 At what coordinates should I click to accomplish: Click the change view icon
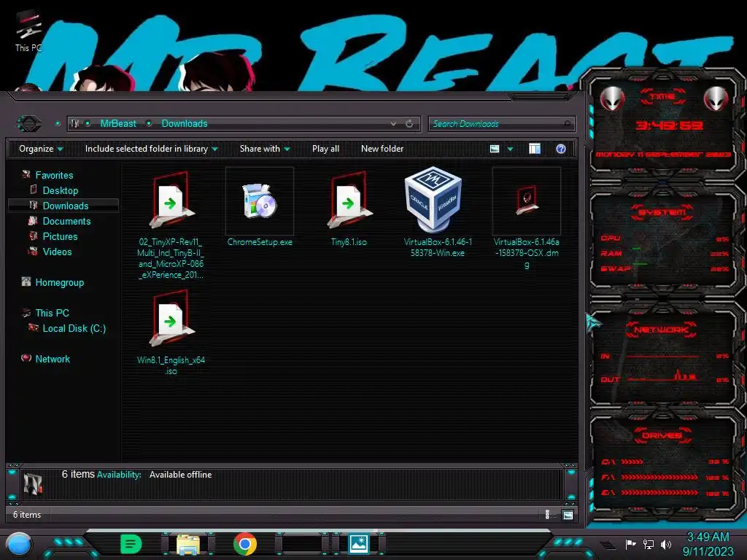tap(495, 149)
